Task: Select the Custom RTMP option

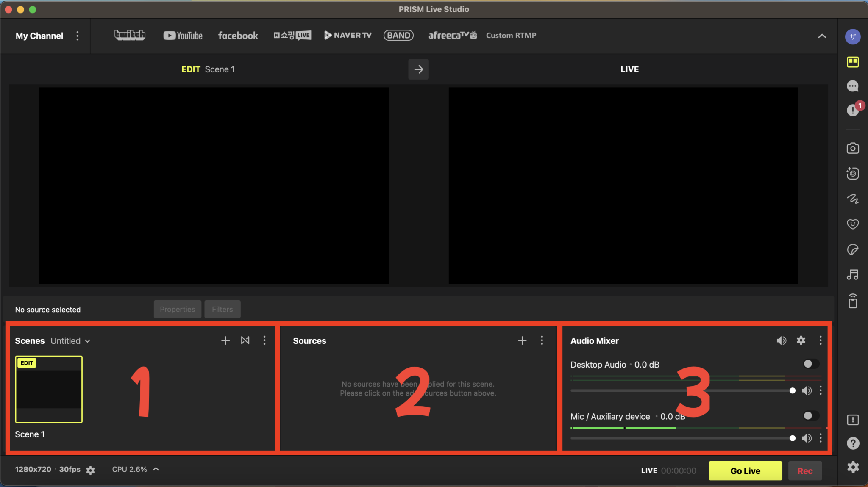Action: pyautogui.click(x=511, y=36)
